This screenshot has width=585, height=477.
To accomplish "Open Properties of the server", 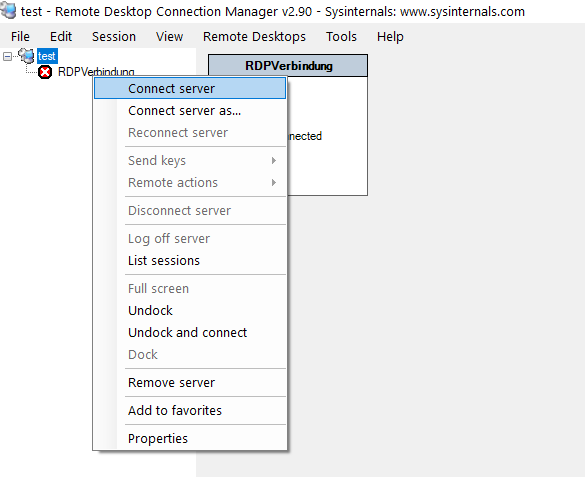I will tap(190, 439).
